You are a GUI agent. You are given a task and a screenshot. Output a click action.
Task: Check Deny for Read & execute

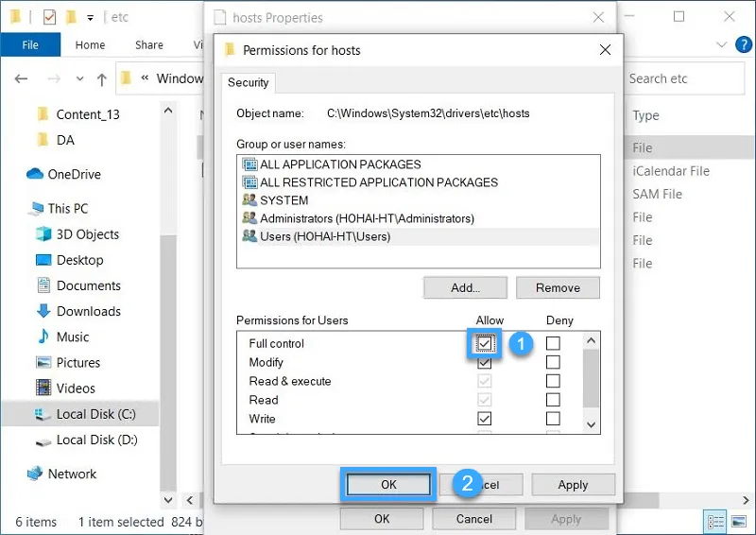(x=553, y=381)
